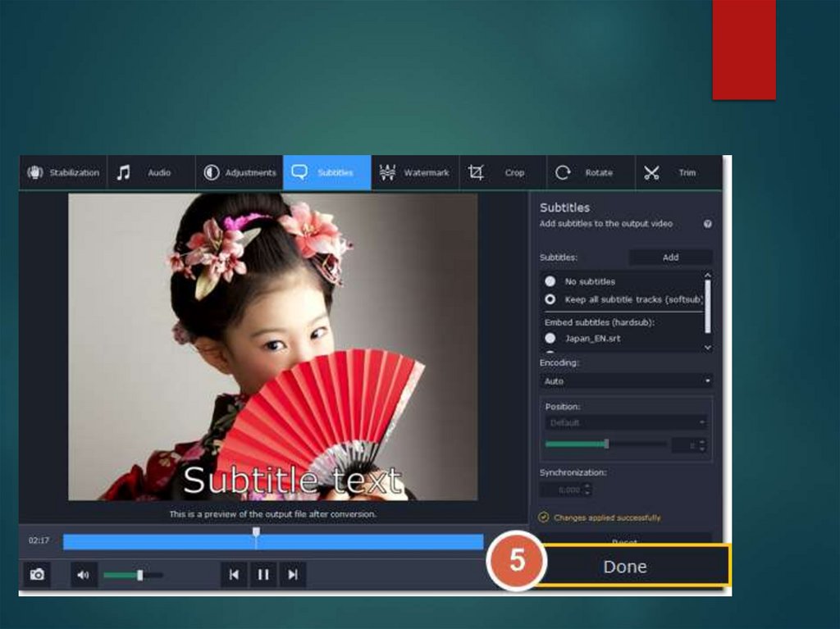Open the Adjustments tab

coord(240,172)
